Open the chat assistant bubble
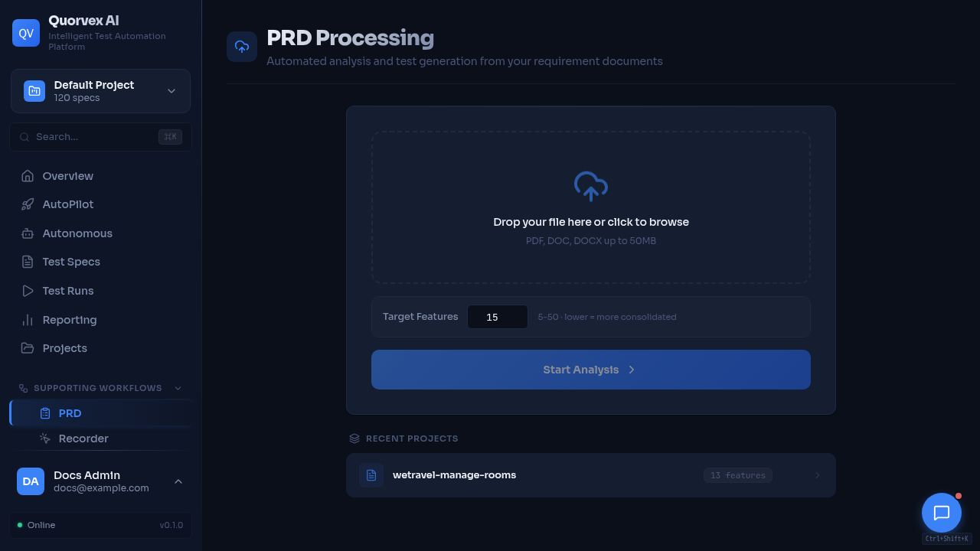The width and height of the screenshot is (980, 551). 942,513
